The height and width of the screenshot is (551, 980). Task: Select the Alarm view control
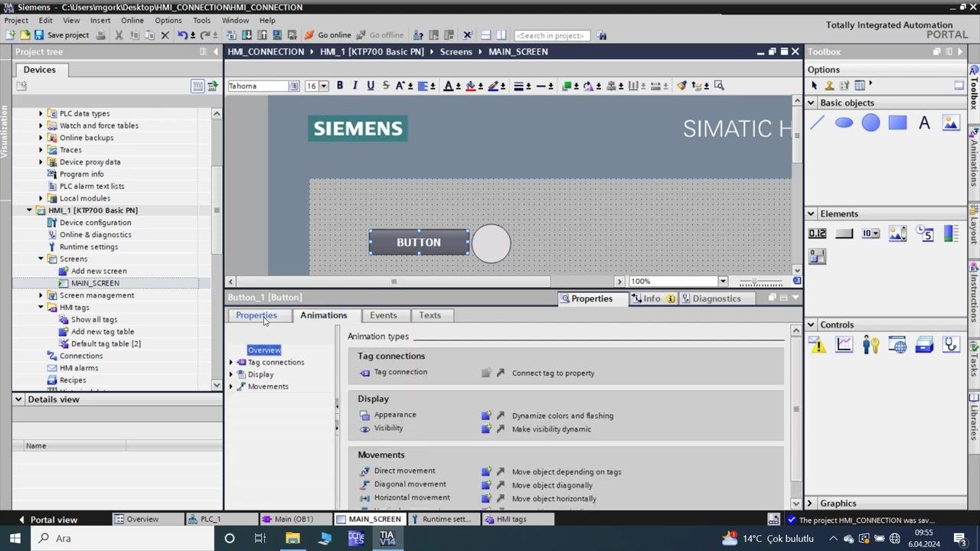point(817,345)
